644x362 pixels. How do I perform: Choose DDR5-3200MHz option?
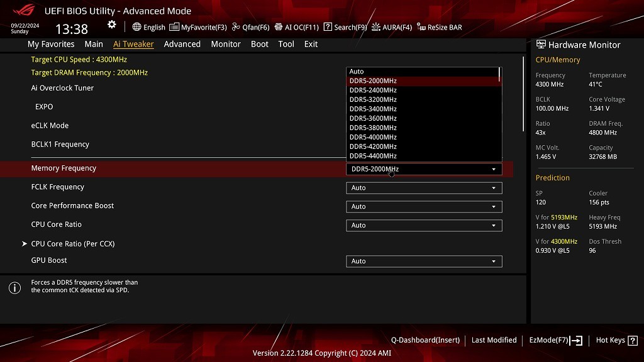(x=422, y=100)
